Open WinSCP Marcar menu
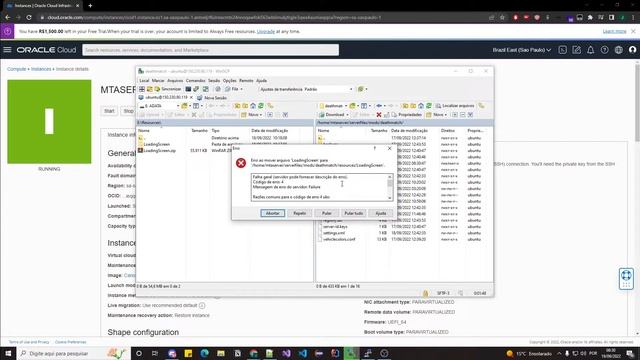This screenshot has height=360, width=640. point(158,80)
